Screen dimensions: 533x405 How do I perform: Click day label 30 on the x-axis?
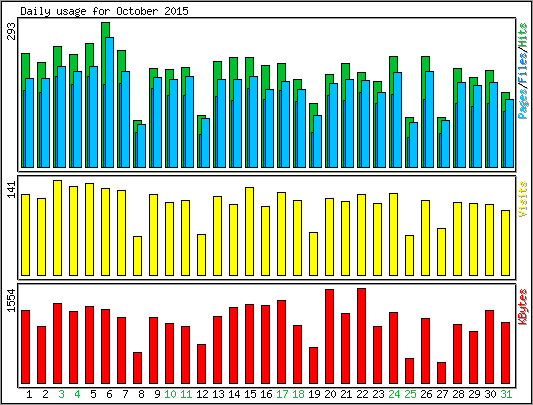coord(490,394)
